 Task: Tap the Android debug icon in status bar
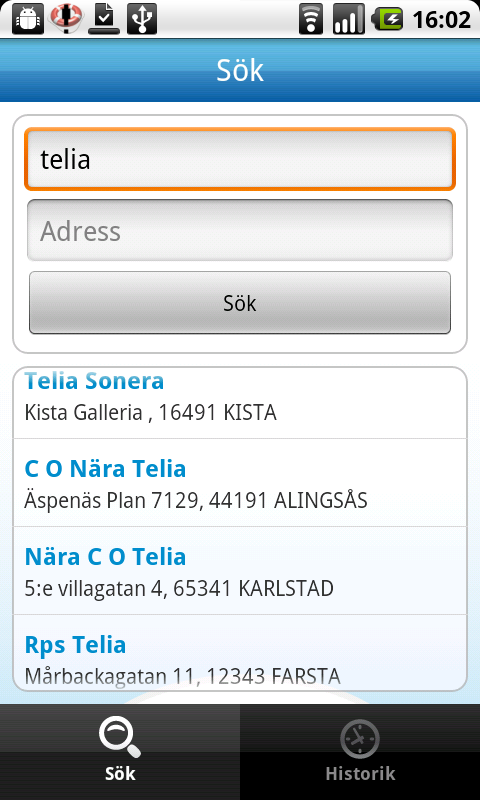coord(27,19)
